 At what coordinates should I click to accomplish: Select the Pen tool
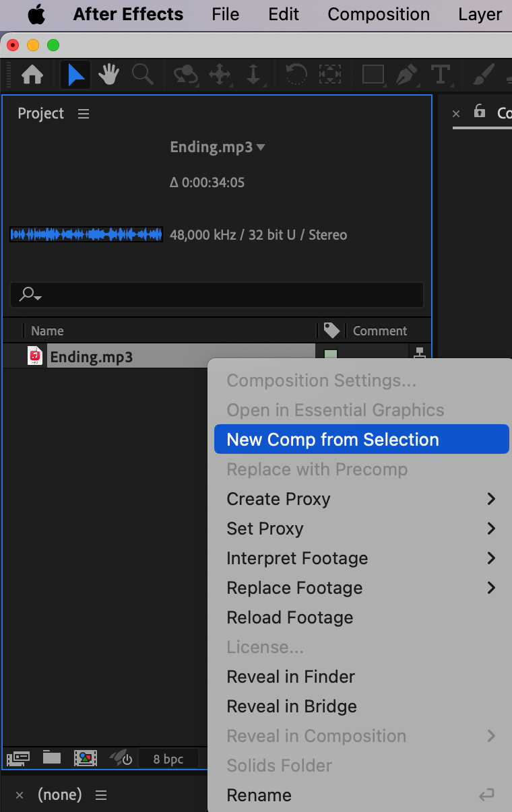point(406,75)
